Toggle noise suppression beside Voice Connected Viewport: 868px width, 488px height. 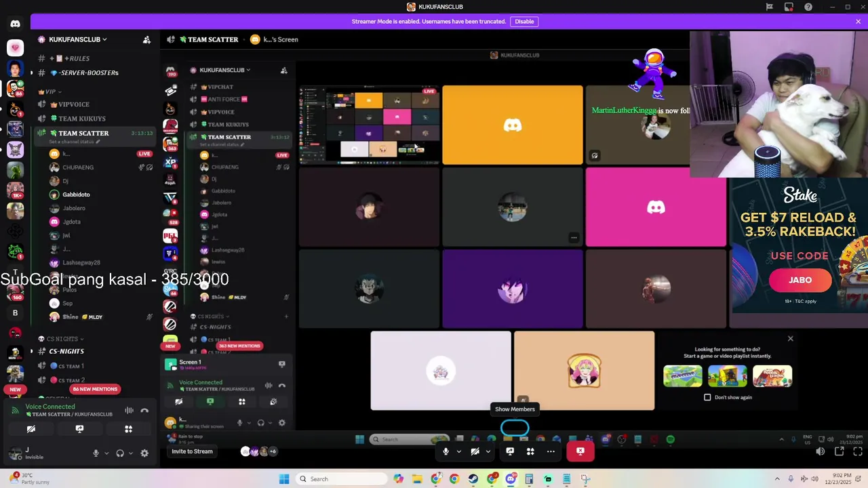129,411
